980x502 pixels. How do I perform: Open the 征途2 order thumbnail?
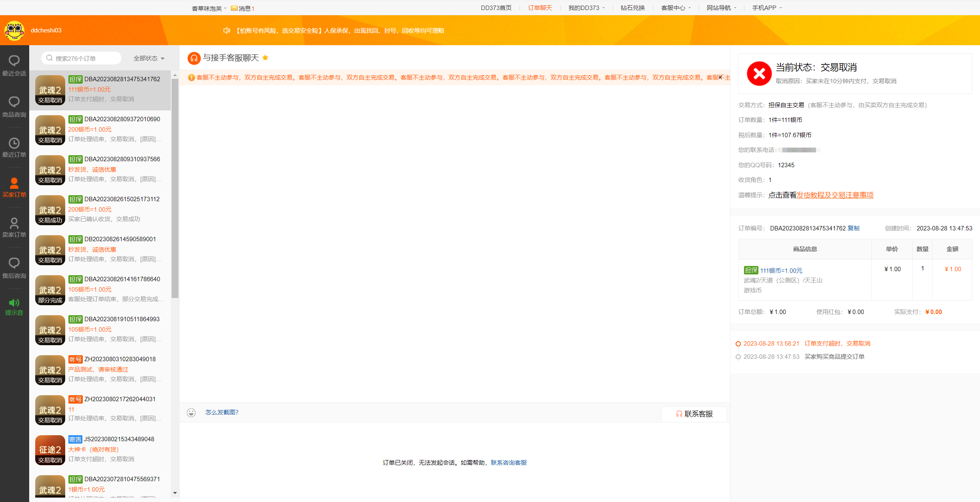pos(50,450)
